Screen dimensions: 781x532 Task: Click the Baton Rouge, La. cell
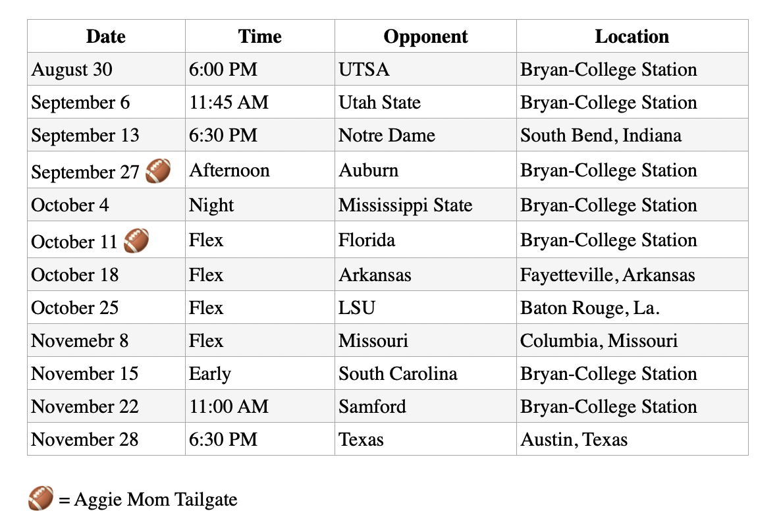pyautogui.click(x=632, y=307)
